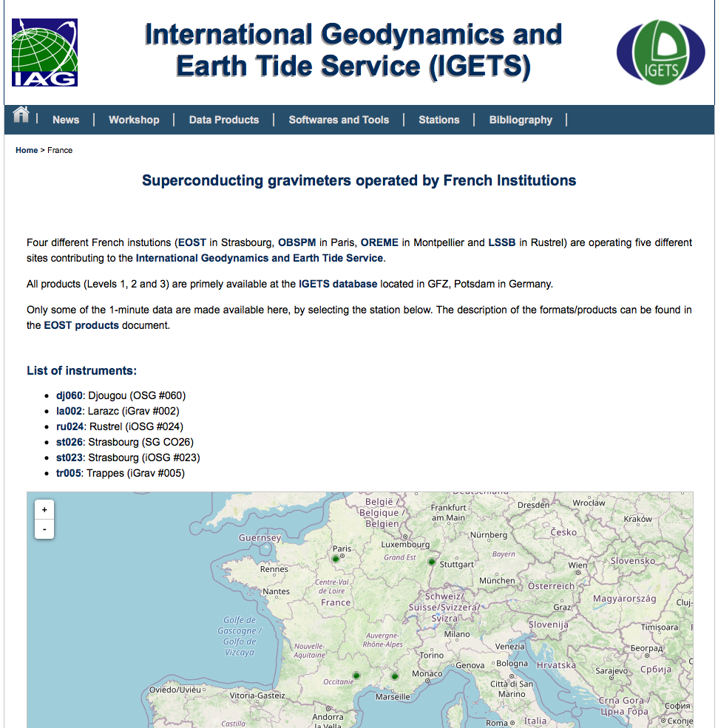718x728 pixels.
Task: Open the News menu item
Action: click(66, 120)
